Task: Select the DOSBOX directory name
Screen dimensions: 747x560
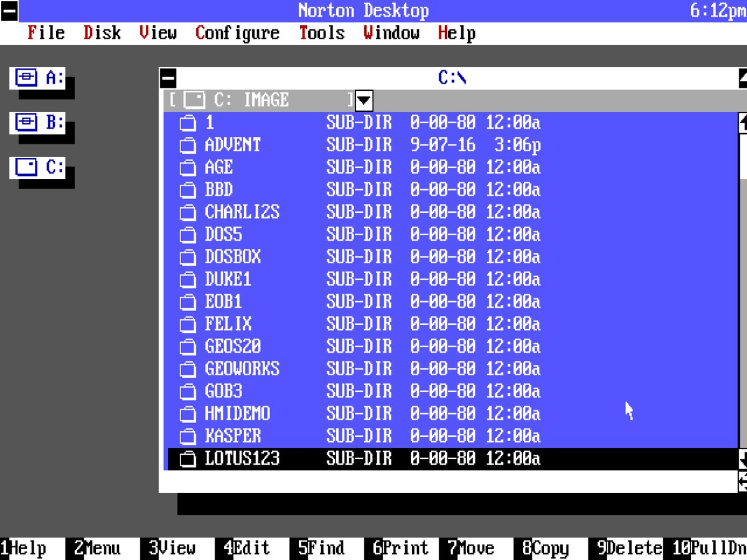Action: [x=233, y=258]
